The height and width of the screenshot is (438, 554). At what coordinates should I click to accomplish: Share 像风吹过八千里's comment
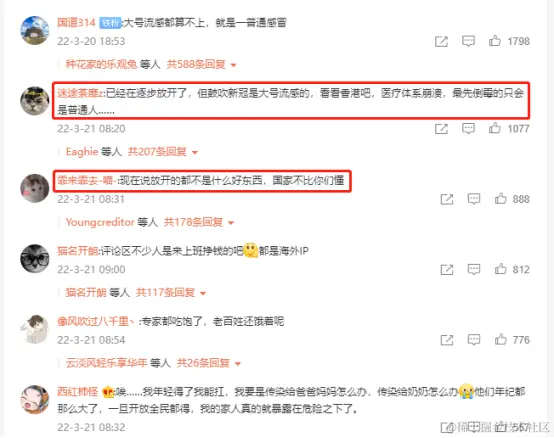(447, 340)
